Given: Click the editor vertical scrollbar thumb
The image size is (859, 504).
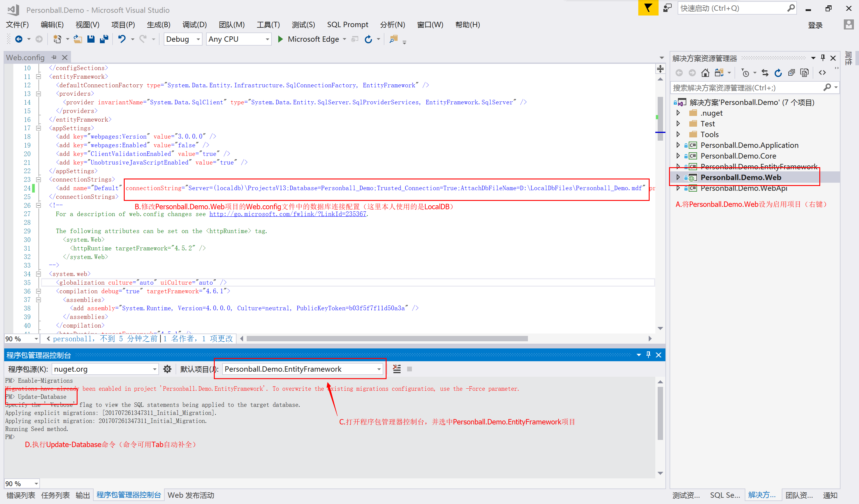Looking at the screenshot, I should point(660,119).
